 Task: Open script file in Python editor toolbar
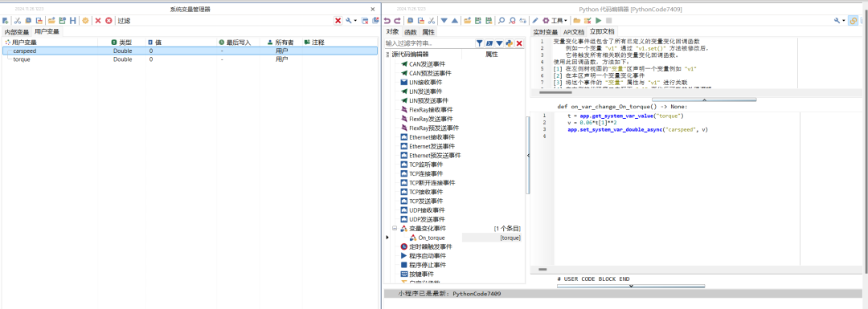coord(467,20)
